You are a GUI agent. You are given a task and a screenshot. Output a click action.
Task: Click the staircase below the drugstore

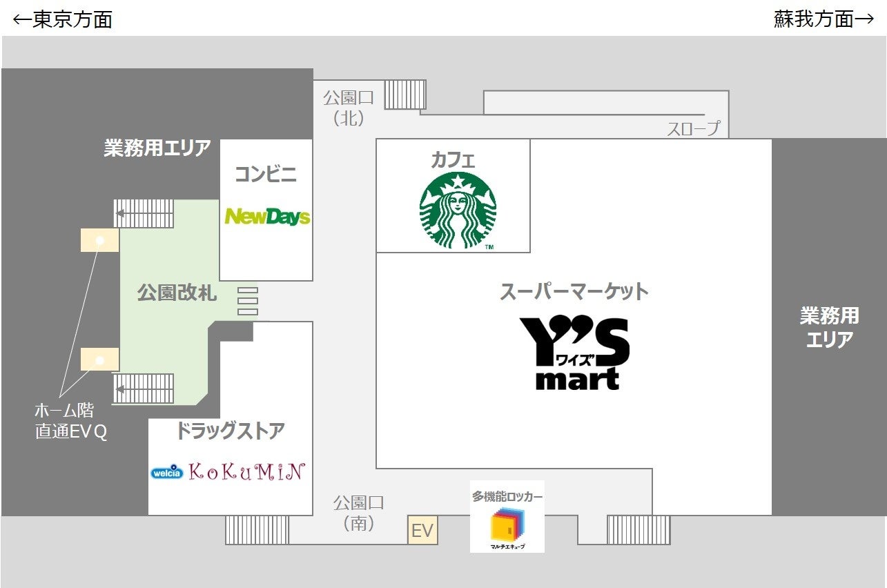click(x=257, y=530)
